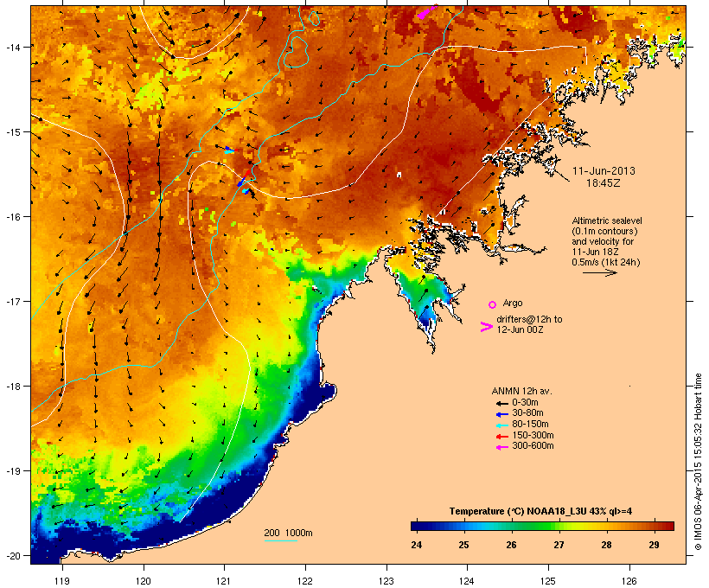Screen dimensions: 709x588
Task: Click the longitude axis label 125
Action: 548,581
